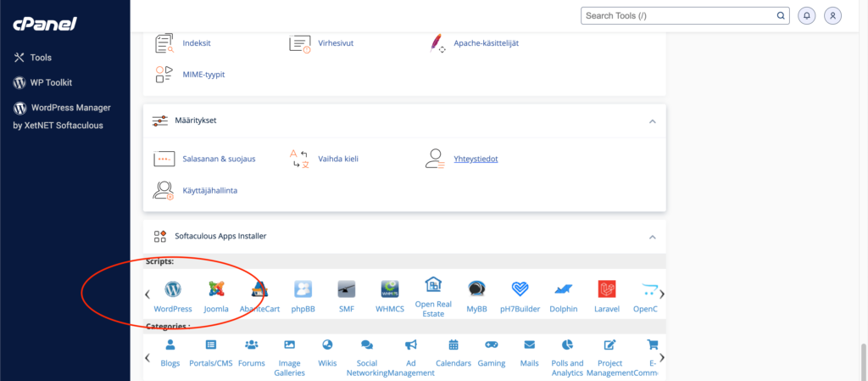The height and width of the screenshot is (381, 868).
Task: Collapse the Määritykset section
Action: 653,121
